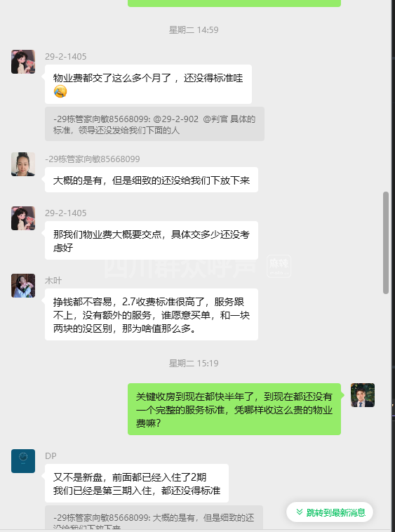Click the double-chevron icon in the jump-to-latest button
The width and height of the screenshot is (395, 532).
pos(300,512)
